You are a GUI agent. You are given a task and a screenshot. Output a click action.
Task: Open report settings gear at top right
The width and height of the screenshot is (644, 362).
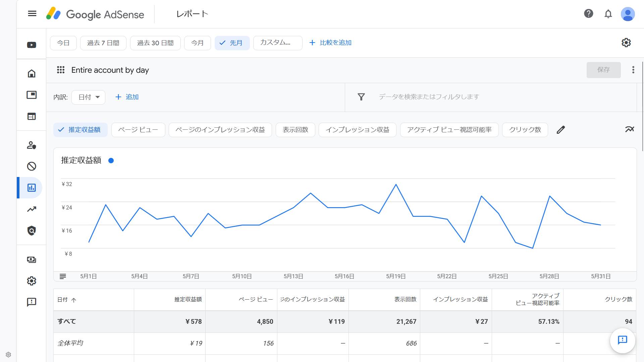(626, 43)
